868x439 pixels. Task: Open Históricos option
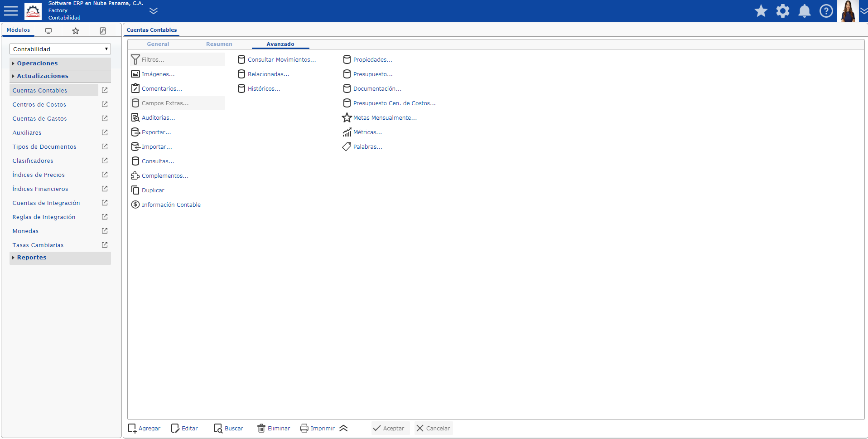[x=259, y=88]
